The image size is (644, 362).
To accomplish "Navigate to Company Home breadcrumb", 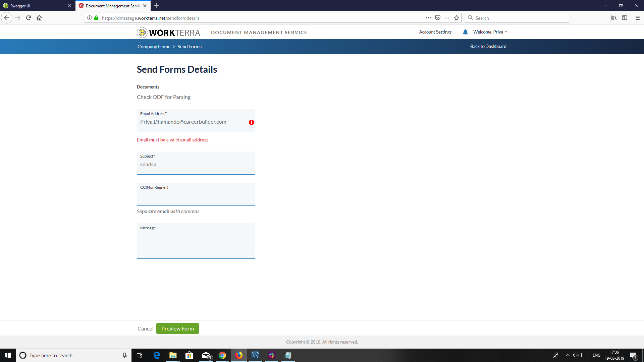I will 154,46.
